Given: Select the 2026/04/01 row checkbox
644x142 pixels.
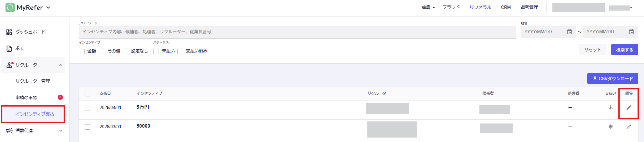Looking at the screenshot, I should click(x=88, y=108).
